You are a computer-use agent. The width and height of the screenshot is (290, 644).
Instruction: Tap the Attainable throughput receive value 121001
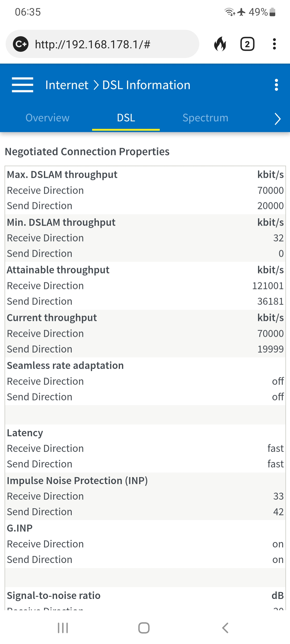pos(268,286)
